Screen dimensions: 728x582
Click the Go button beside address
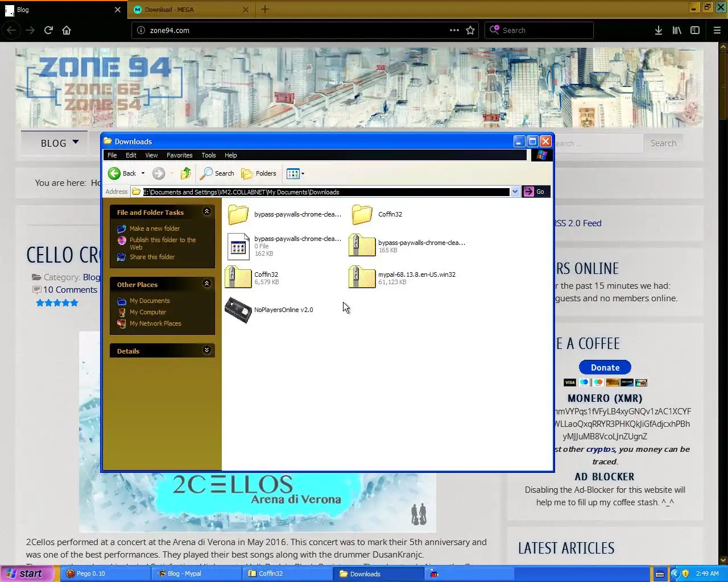(535, 192)
